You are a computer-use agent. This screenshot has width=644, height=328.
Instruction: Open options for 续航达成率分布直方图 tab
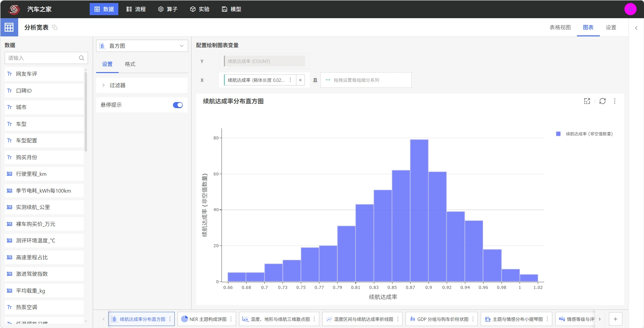pyautogui.click(x=170, y=319)
